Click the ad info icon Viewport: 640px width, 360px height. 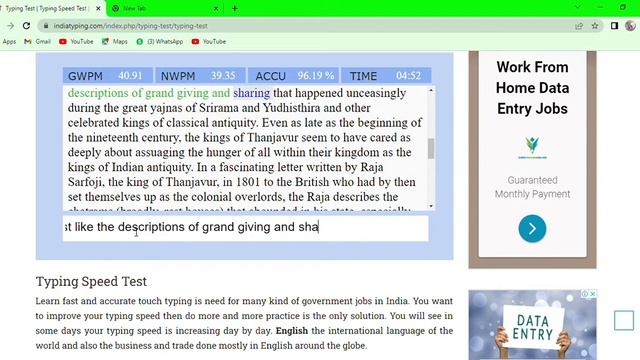coord(585,293)
